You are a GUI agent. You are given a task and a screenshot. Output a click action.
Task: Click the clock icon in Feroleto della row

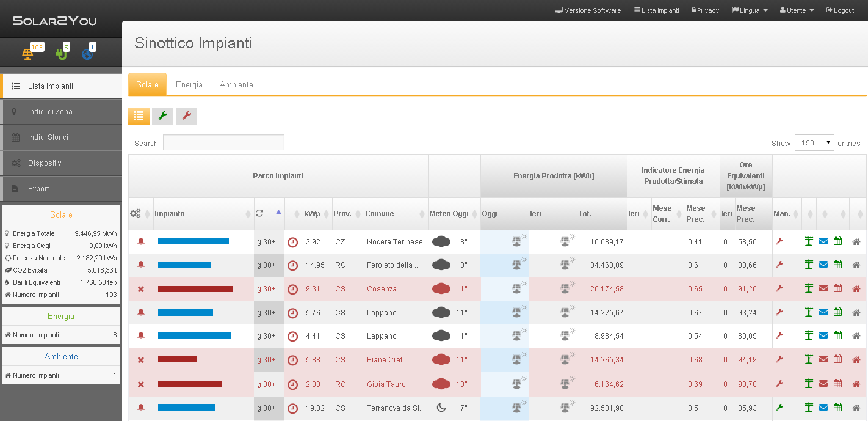[292, 265]
